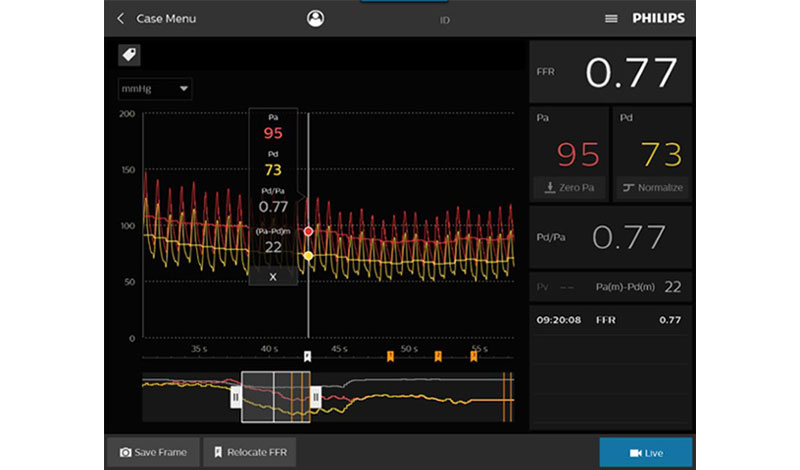
Task: Click the Save Frame button
Action: point(153,452)
